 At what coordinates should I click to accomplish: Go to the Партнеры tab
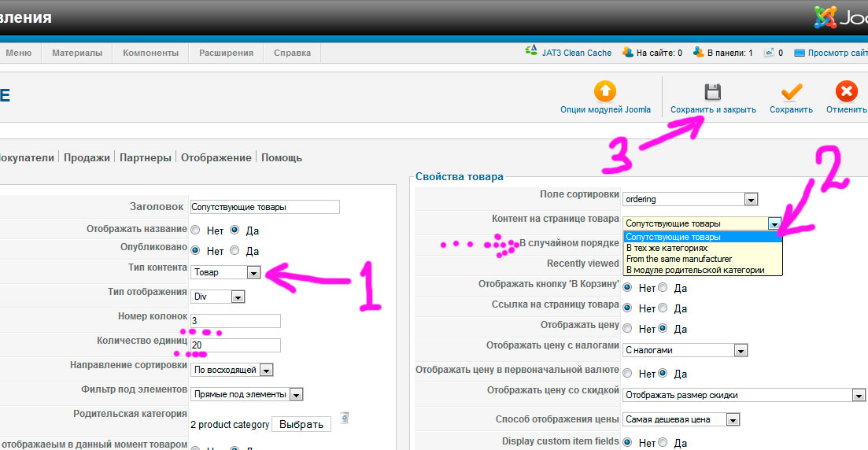pos(146,158)
